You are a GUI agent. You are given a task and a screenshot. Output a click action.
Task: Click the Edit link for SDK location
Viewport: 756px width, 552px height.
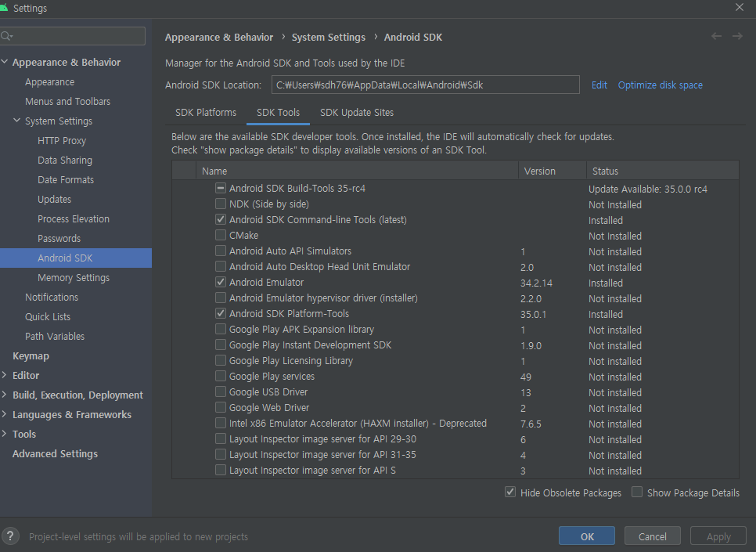pyautogui.click(x=599, y=85)
